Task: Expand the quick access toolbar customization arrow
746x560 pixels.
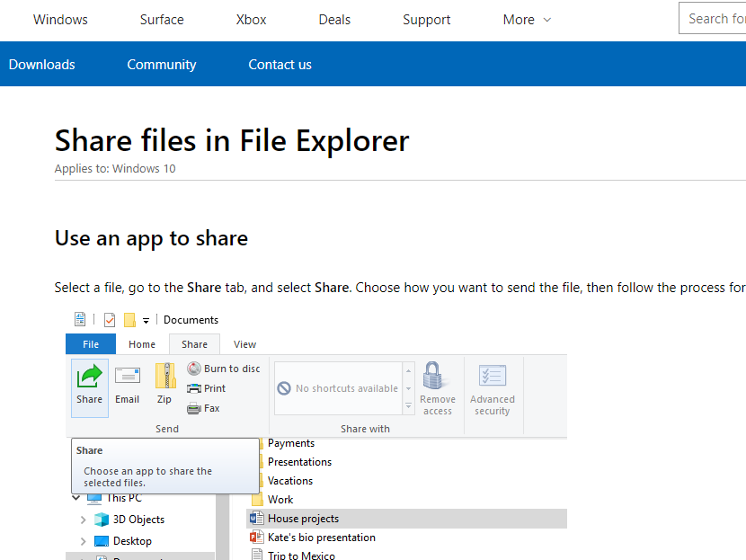Action: 145,321
